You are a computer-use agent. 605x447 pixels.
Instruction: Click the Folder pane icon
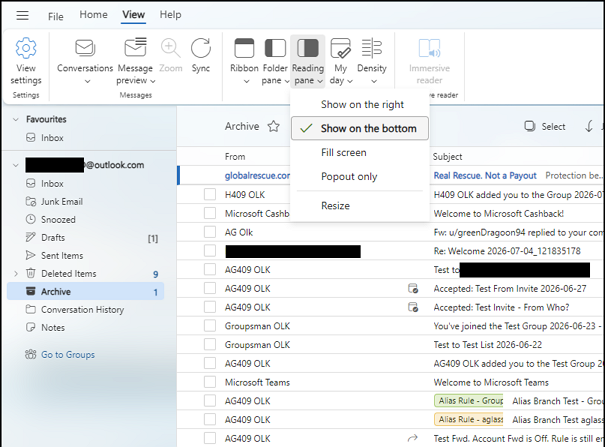coord(275,48)
